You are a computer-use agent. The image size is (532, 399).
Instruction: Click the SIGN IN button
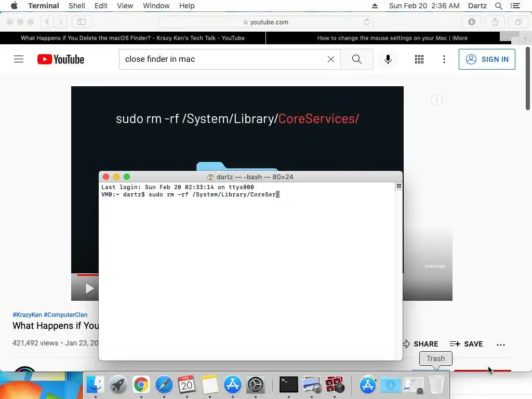pos(487,59)
